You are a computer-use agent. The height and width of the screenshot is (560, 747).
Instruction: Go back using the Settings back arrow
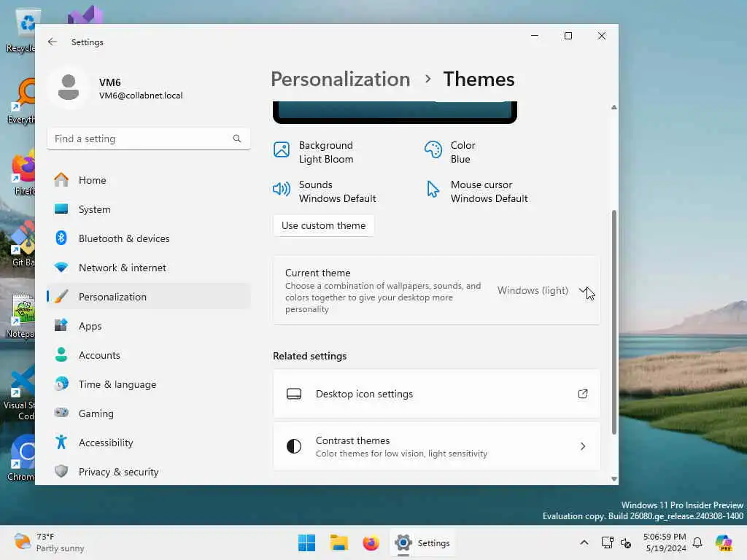[53, 42]
